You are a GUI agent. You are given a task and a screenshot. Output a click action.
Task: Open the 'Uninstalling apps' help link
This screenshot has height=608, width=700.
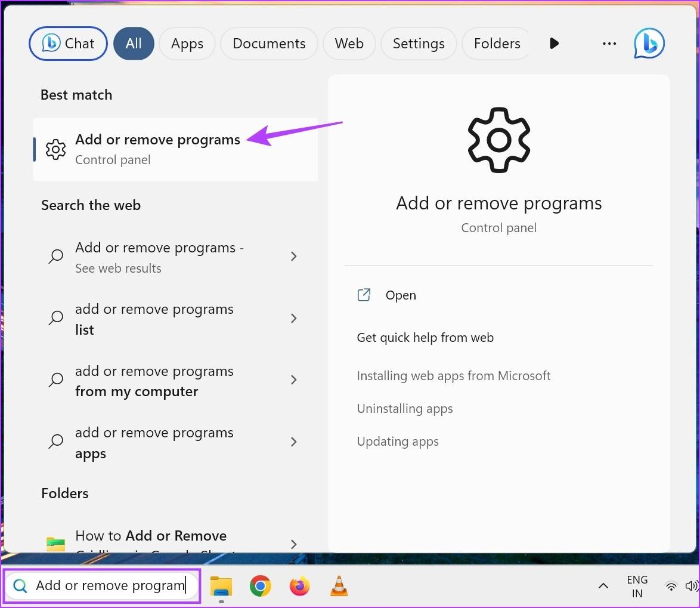(405, 408)
